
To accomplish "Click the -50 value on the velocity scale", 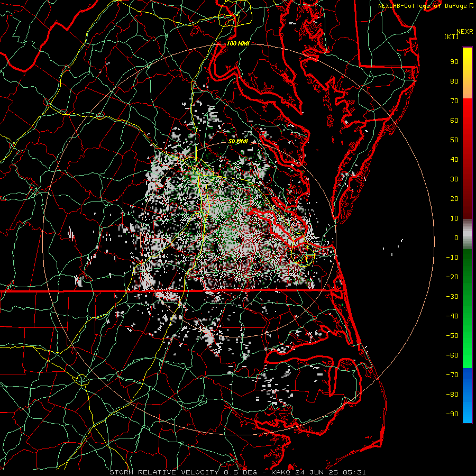I will pos(452,336).
